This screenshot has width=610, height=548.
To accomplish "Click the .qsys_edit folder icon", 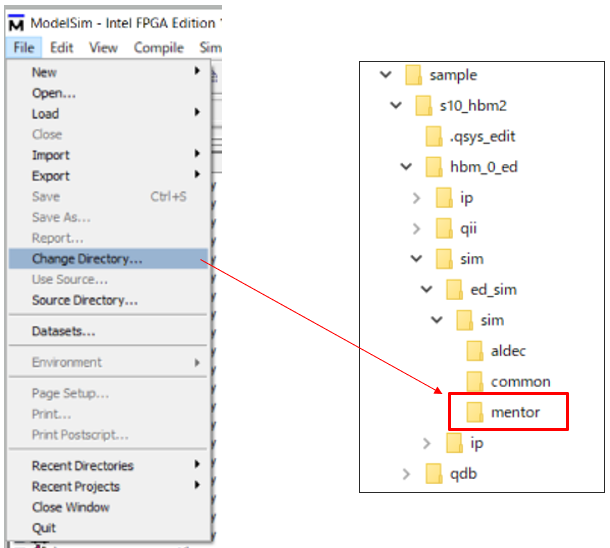I will (x=436, y=136).
